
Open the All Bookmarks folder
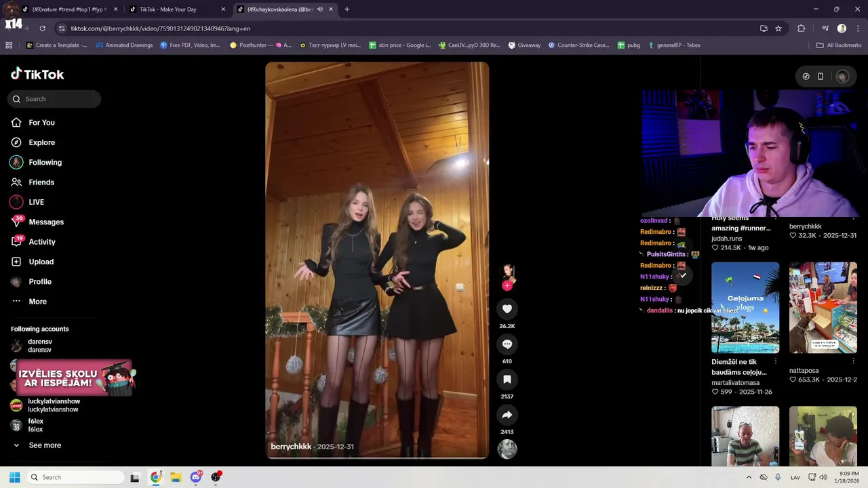point(839,45)
